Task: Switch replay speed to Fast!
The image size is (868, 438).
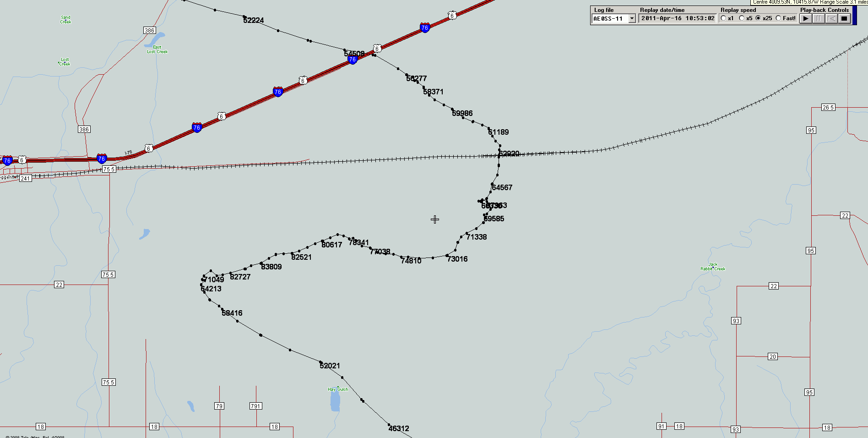Action: pyautogui.click(x=778, y=18)
